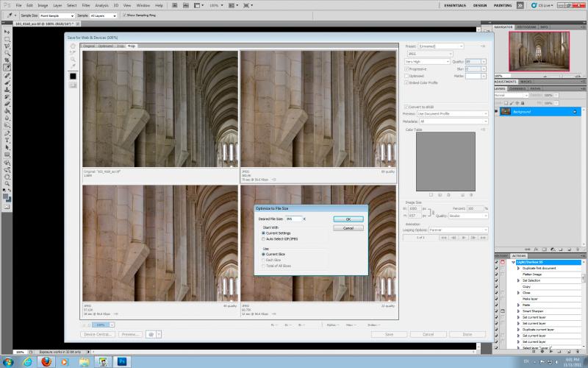Select the Rectangular Marquee tool

pyautogui.click(x=7, y=39)
